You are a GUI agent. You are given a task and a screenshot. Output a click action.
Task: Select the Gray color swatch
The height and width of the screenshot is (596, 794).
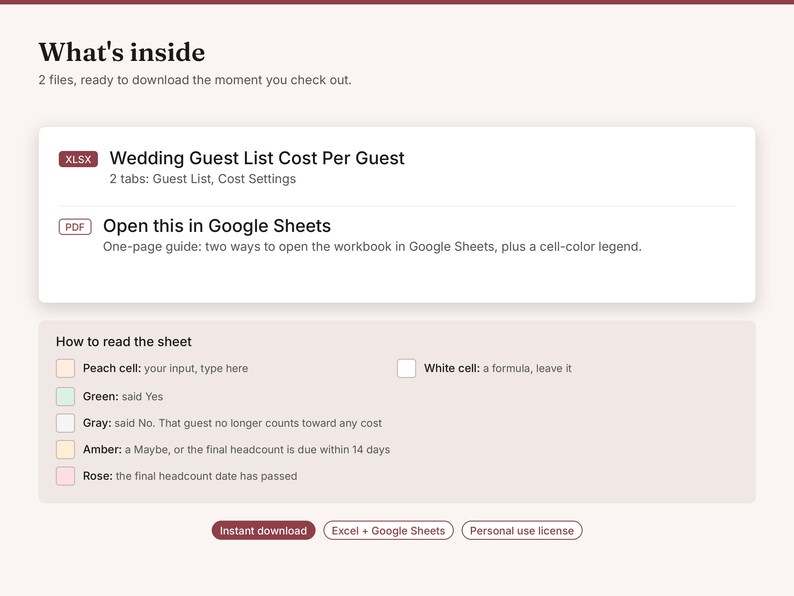65,423
